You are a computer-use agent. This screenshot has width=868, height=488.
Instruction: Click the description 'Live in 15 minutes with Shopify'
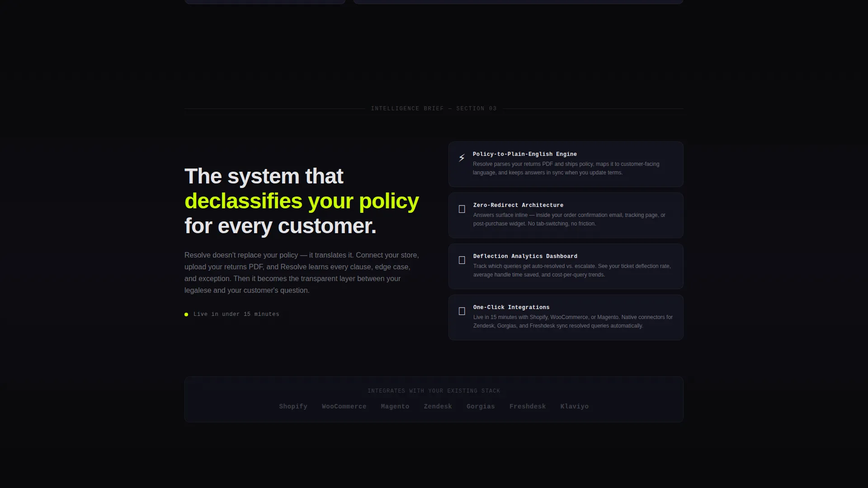click(573, 321)
